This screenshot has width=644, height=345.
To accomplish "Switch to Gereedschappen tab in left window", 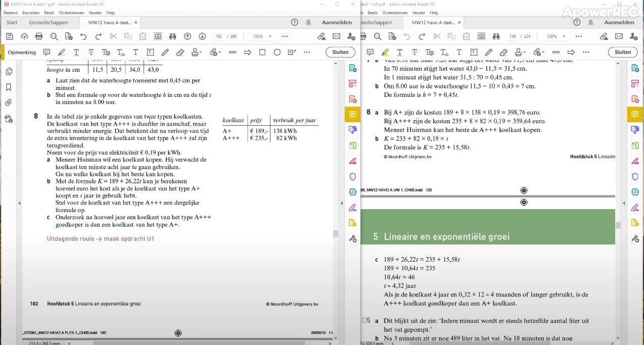I will click(x=49, y=23).
